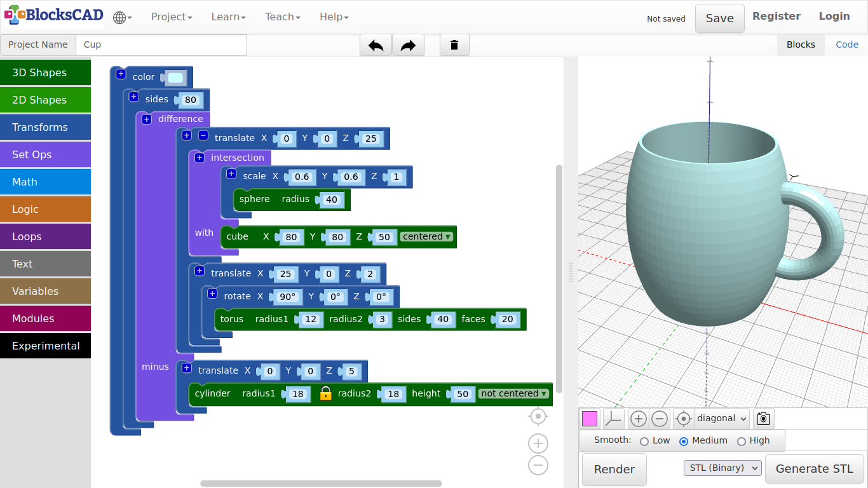Open the STL (Binary) format dropdown
The width and height of the screenshot is (868, 488).
tap(722, 468)
